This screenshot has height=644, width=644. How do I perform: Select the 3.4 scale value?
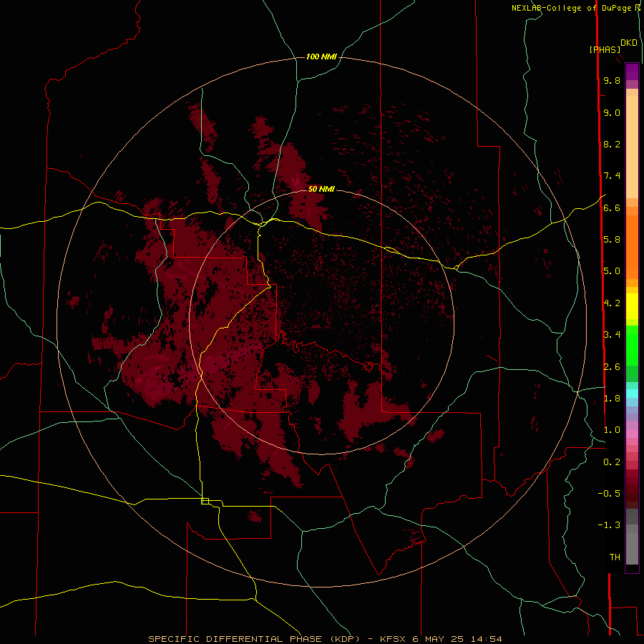(x=612, y=334)
